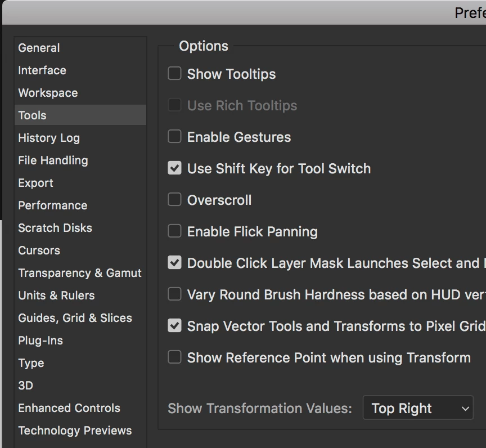Enable the Overscroll option
Screen dimensions: 486x448
click(175, 200)
